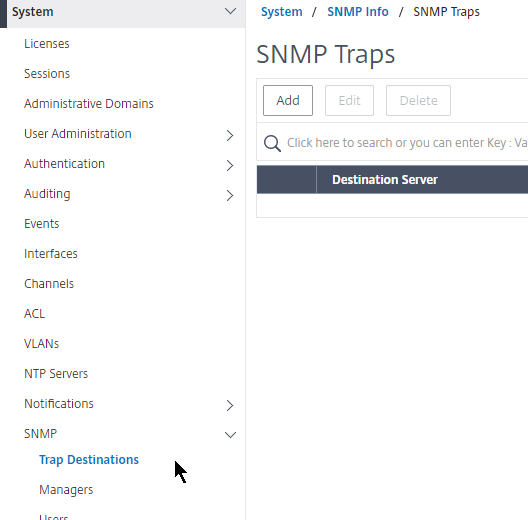Sort by Destination Server column
528x520 pixels.
pyautogui.click(x=385, y=180)
